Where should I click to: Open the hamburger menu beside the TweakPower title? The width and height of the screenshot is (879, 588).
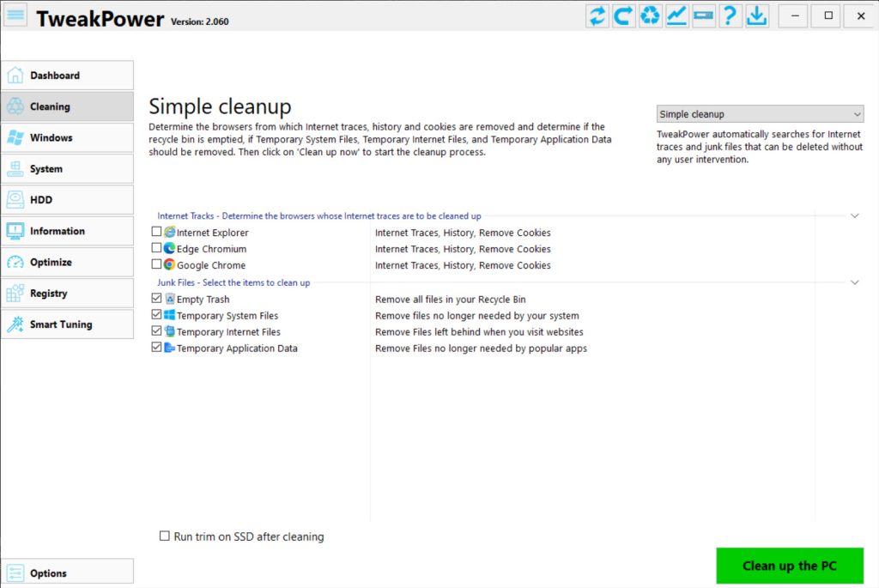coord(15,15)
